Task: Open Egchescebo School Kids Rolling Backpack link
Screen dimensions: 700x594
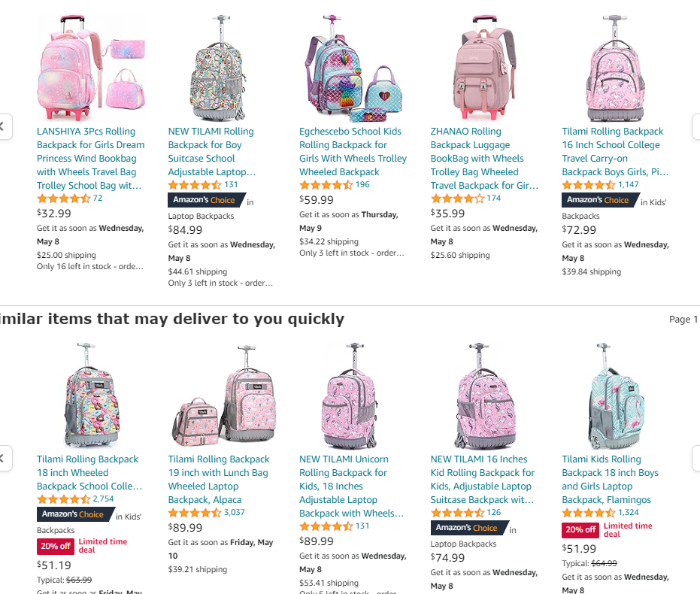Action: click(x=353, y=152)
